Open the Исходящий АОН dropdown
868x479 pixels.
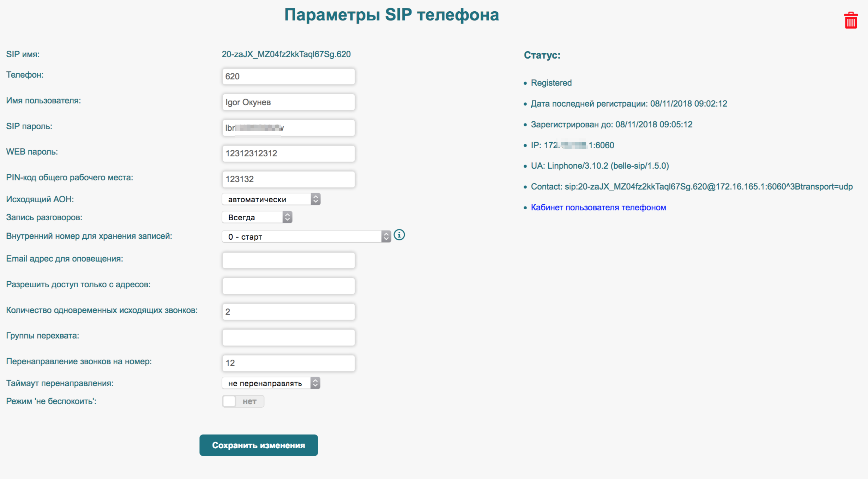click(271, 199)
